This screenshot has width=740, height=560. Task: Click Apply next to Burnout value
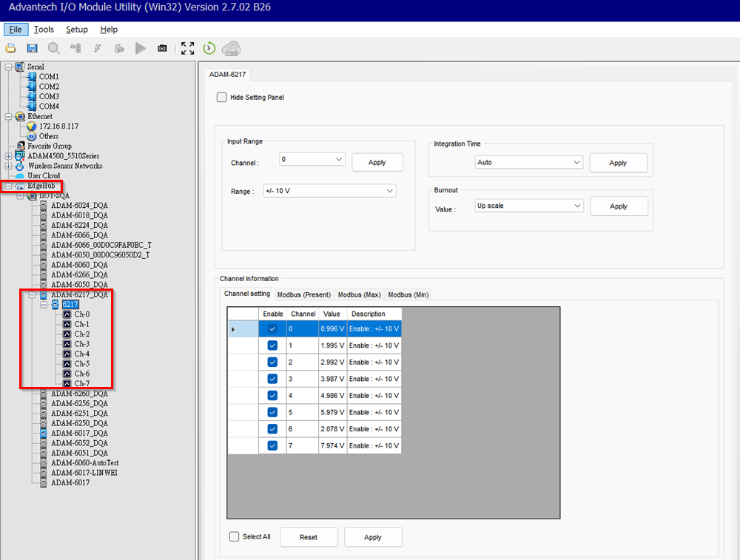point(619,206)
